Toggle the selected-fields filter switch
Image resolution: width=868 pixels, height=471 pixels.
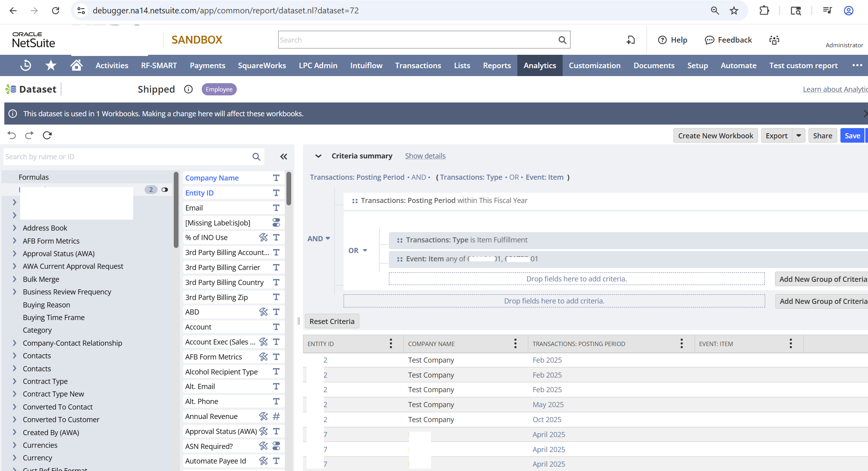(x=165, y=190)
